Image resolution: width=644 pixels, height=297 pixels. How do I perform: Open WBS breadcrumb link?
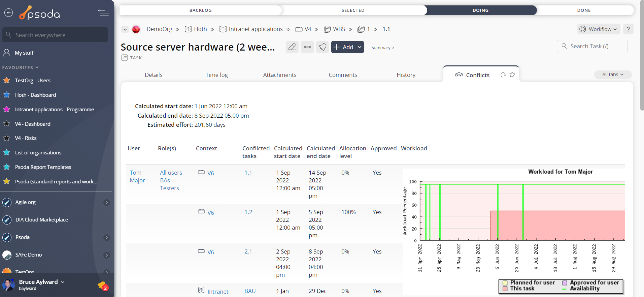[x=339, y=29]
